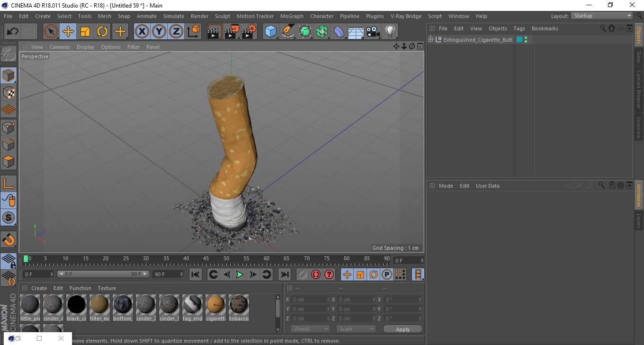Open the Layout Startup dropdown

[602, 16]
